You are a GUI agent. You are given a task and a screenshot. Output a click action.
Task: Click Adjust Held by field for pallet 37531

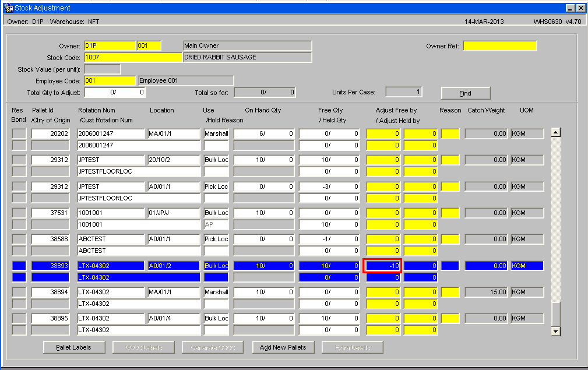[x=383, y=224]
